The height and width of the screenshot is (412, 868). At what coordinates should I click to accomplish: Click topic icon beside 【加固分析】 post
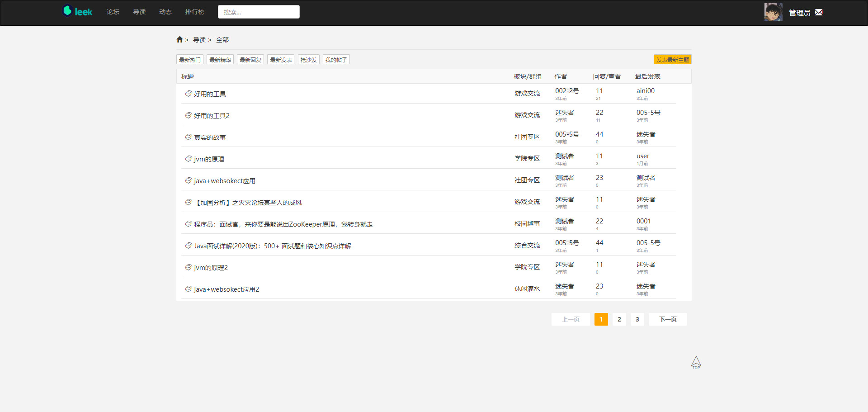pos(189,202)
